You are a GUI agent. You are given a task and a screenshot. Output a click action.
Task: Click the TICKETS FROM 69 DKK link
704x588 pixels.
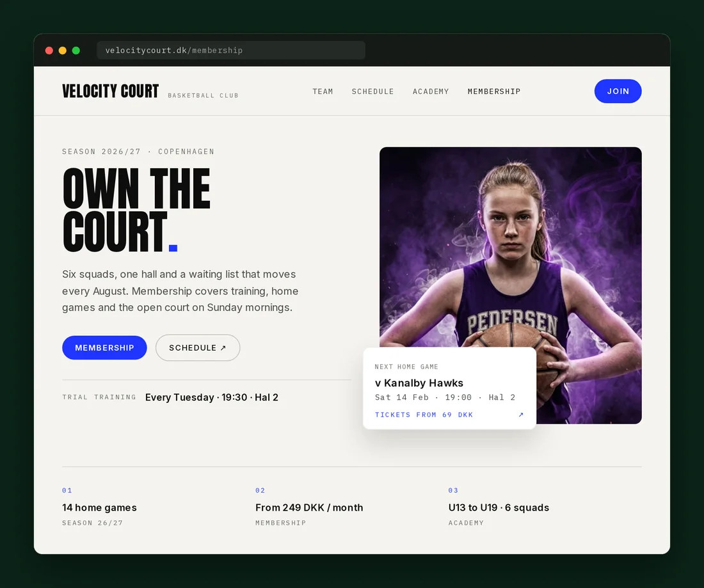point(424,415)
